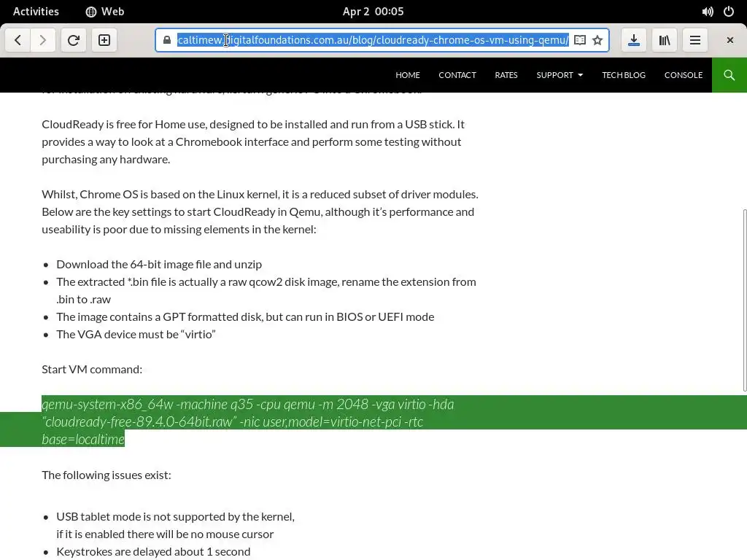Viewport: 747px width, 560px height.
Task: Open the TECH BLOG navigation link
Action: click(x=624, y=75)
